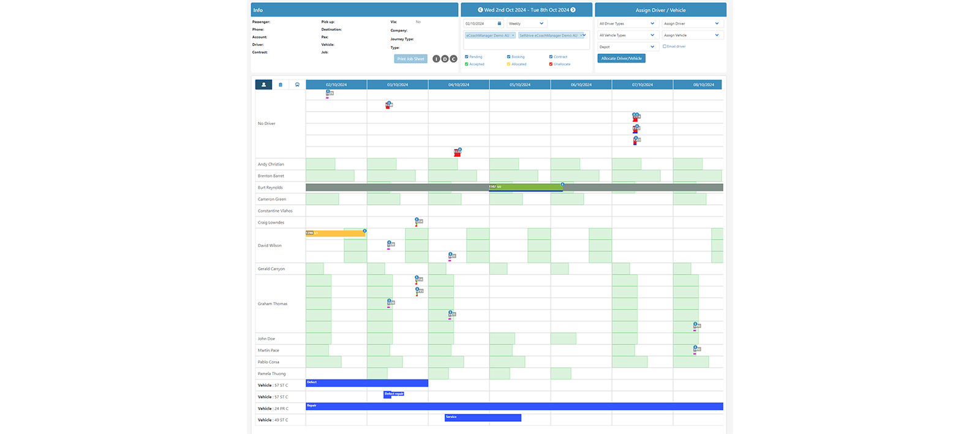This screenshot has height=434, width=980.
Task: Click the circular 'I' info icon
Action: 436,59
